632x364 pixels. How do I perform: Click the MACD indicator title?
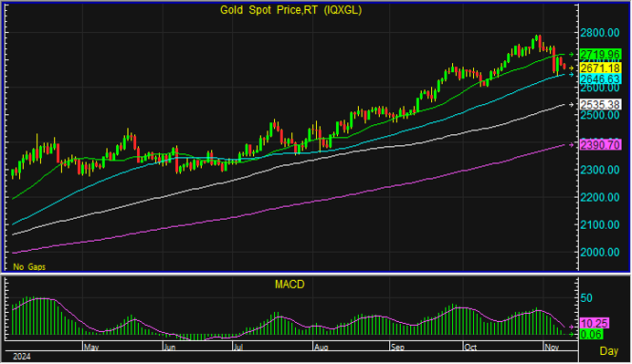(290, 285)
